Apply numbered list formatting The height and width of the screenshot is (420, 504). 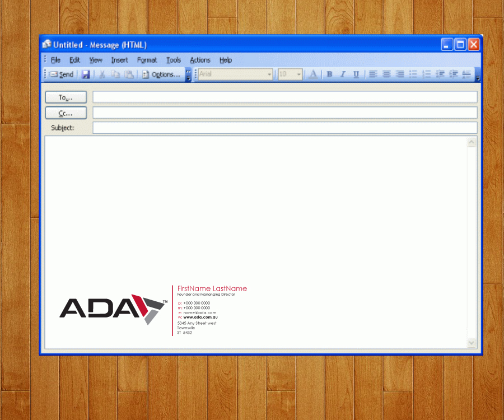point(427,74)
